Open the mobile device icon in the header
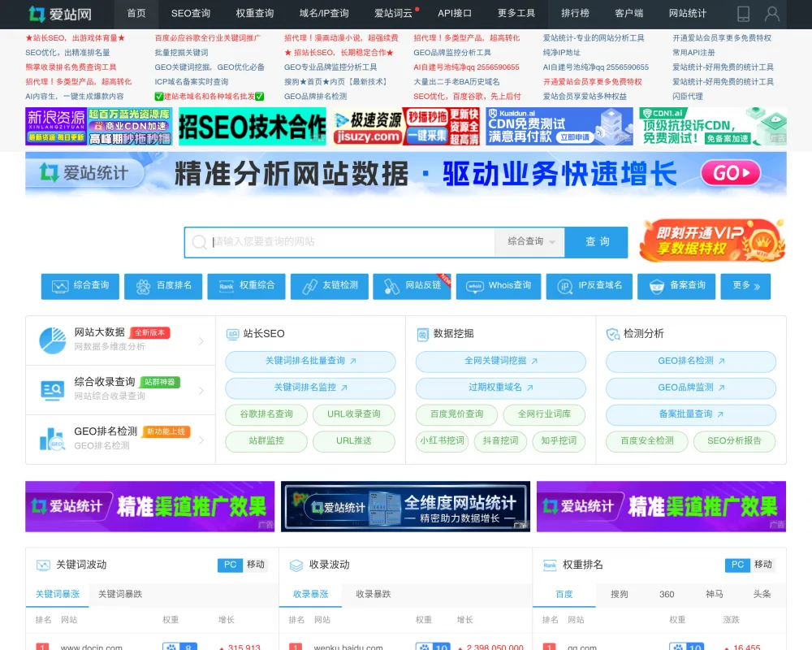Viewport: 812px width, 650px height. tap(743, 14)
